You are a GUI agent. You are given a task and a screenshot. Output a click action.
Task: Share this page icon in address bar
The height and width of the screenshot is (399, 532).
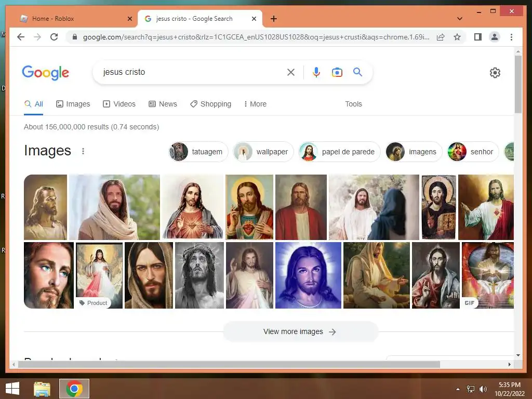(x=441, y=37)
